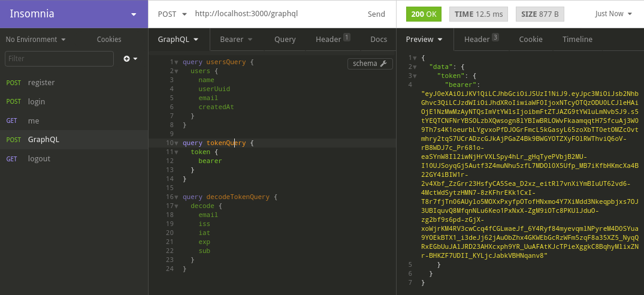Click the request Filter input
This screenshot has width=644, height=295.
click(59, 59)
